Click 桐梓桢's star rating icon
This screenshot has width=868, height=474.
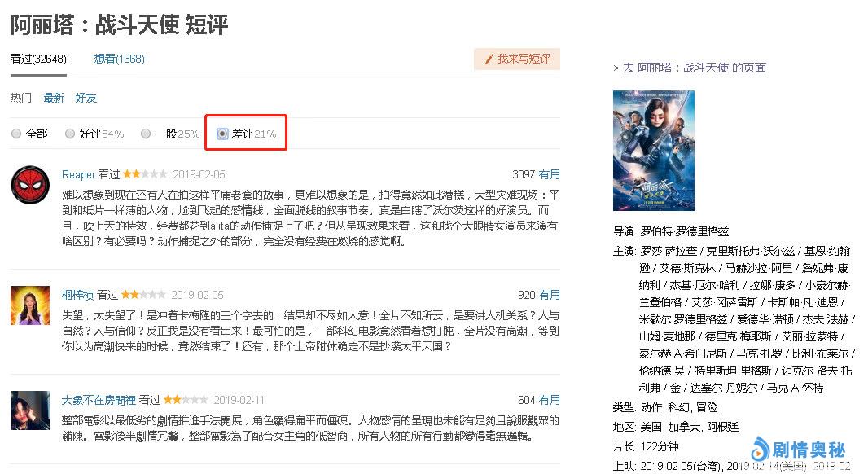[143, 295]
